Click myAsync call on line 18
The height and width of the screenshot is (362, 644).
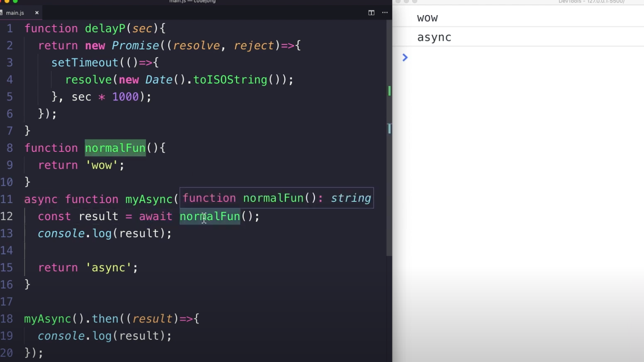coord(47,319)
